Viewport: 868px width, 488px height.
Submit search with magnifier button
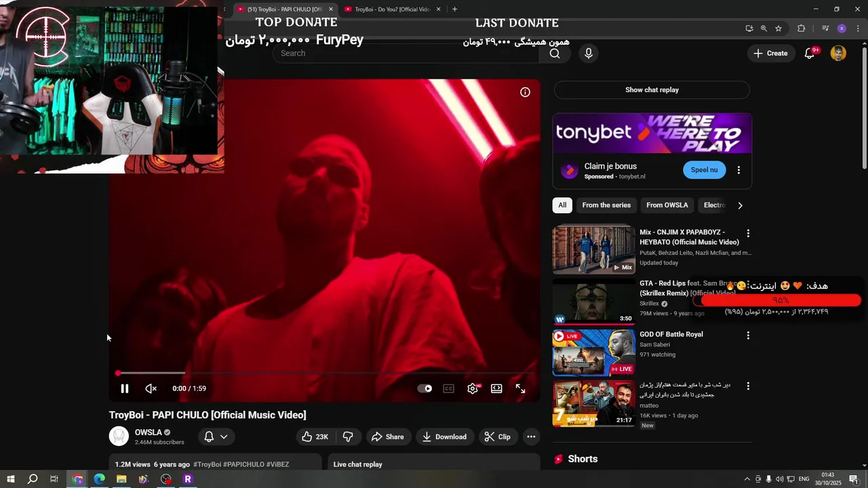pyautogui.click(x=555, y=53)
